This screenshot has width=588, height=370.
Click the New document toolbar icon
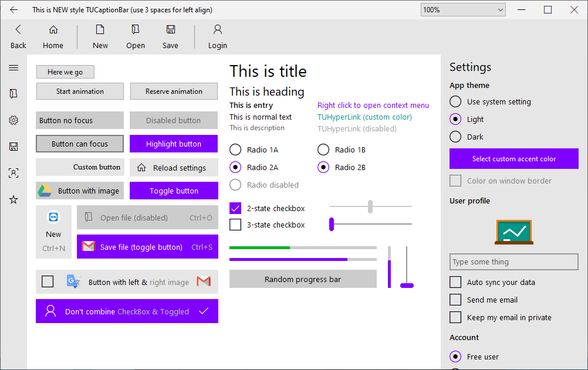pos(100,37)
